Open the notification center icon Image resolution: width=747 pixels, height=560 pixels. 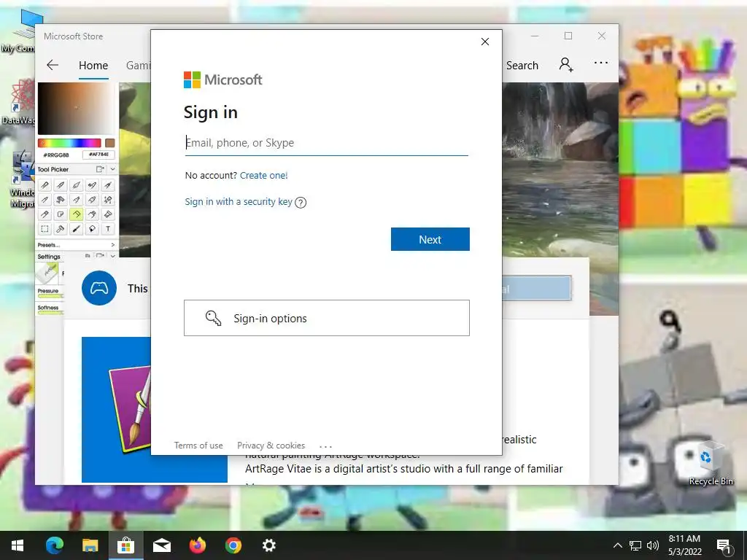click(x=724, y=545)
